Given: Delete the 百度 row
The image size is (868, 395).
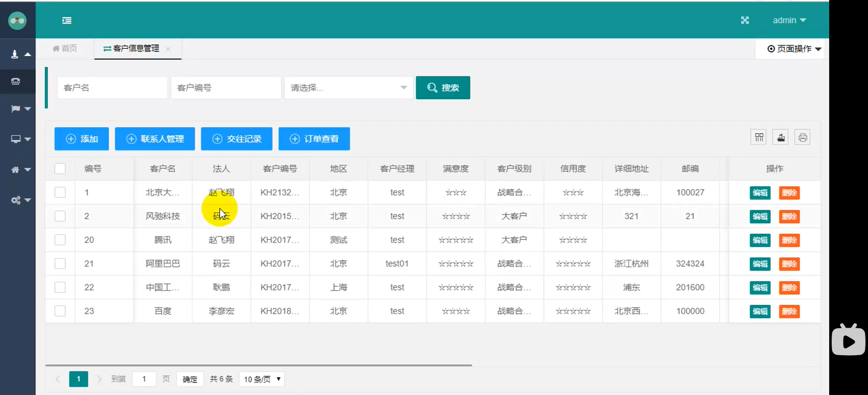Looking at the screenshot, I should (x=789, y=311).
